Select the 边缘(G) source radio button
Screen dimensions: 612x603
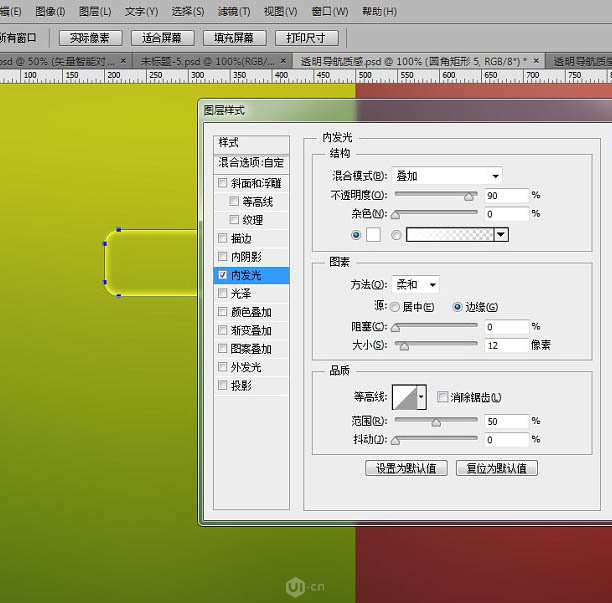tap(457, 307)
